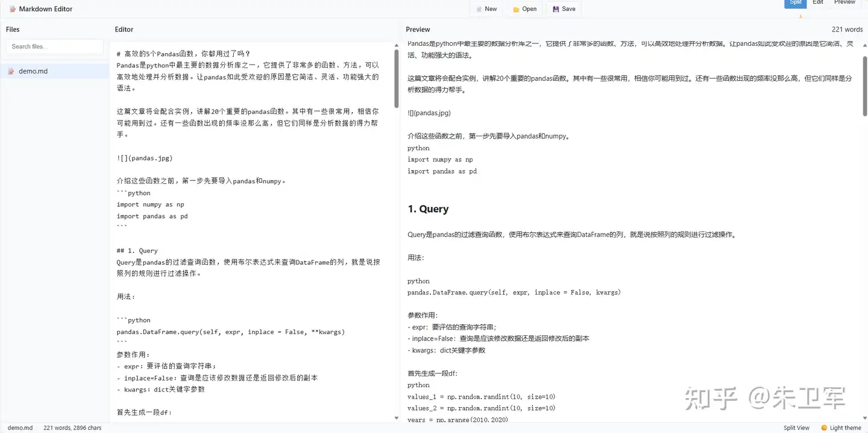Switch to Split view mode
The height and width of the screenshot is (433, 868).
click(796, 3)
